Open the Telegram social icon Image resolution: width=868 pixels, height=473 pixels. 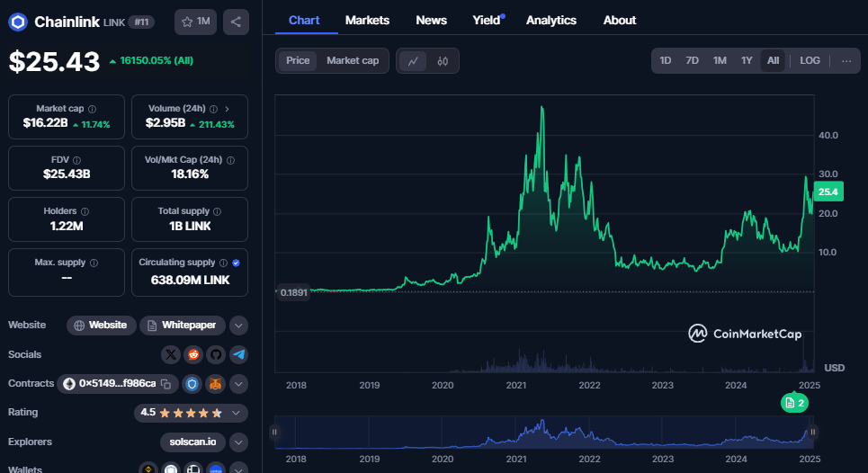tap(238, 354)
